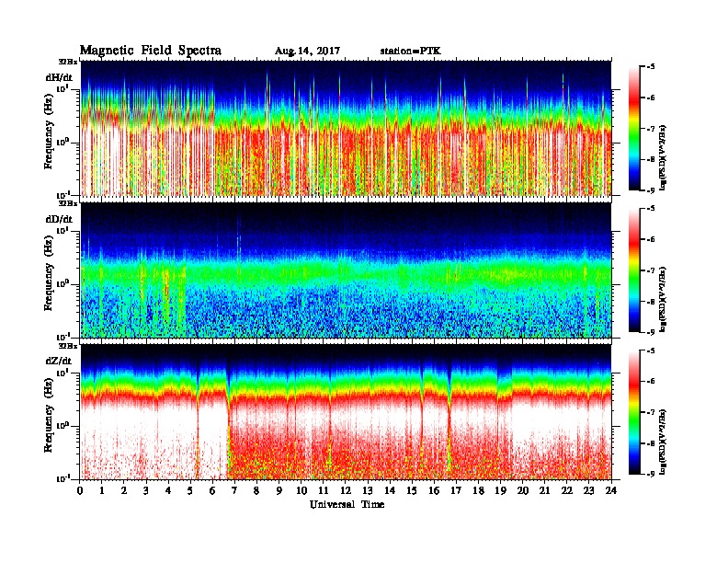This screenshot has height=563, width=728.
Task: Select the dH/dt spectrogram panel
Action: [347, 128]
